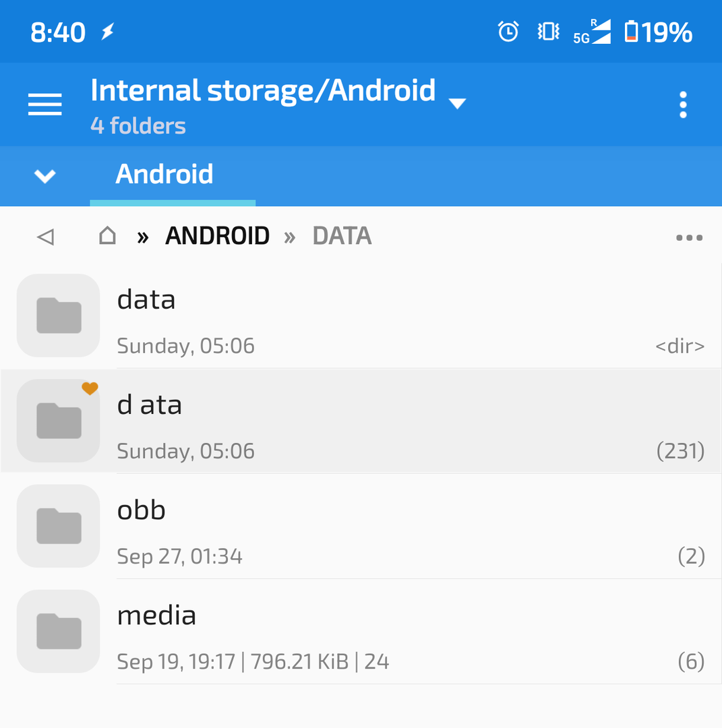Image resolution: width=722 pixels, height=728 pixels.
Task: Select ANDROID in the breadcrumb path
Action: pyautogui.click(x=217, y=236)
